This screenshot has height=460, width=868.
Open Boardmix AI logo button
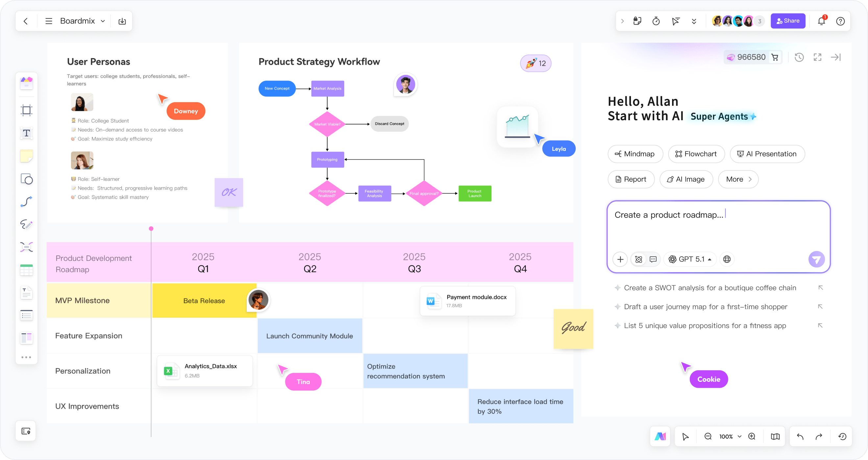point(660,436)
